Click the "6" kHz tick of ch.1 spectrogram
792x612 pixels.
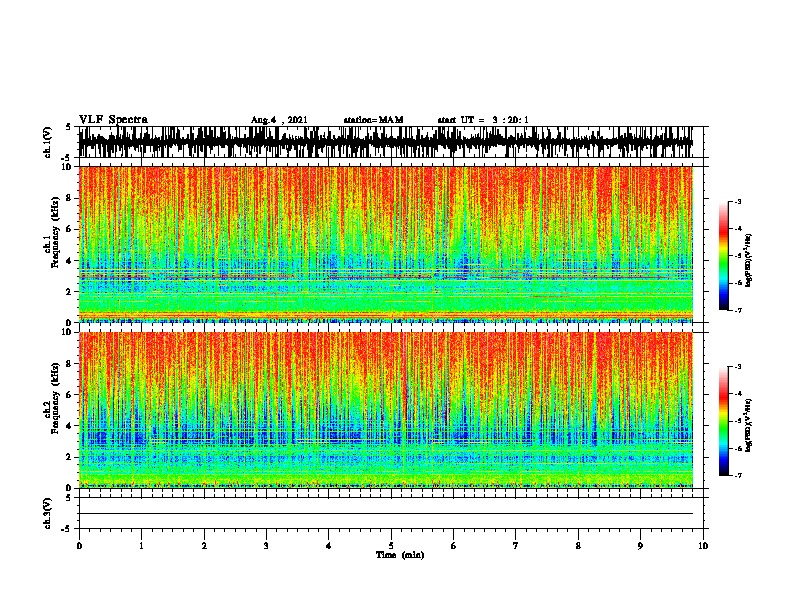tap(71, 229)
